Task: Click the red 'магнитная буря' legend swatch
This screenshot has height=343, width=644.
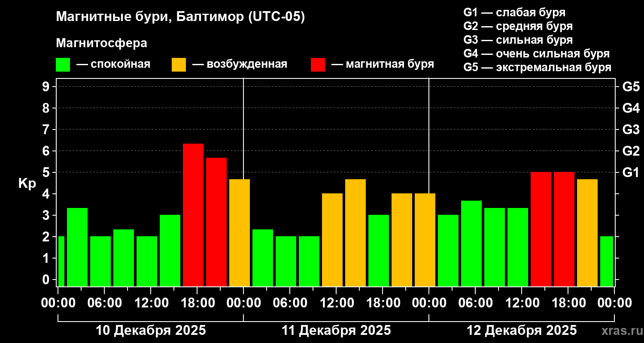Action: 318,65
